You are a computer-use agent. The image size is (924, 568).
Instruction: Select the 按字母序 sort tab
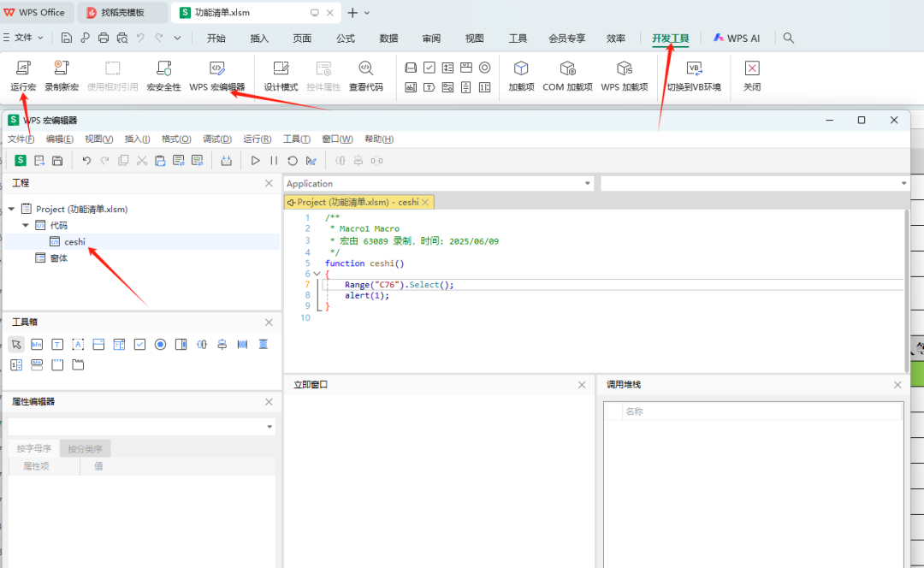point(34,448)
